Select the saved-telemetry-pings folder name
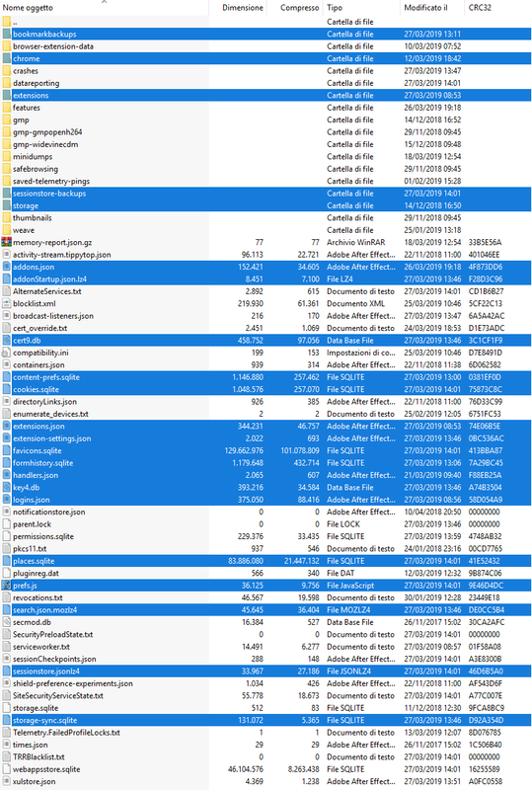 pyautogui.click(x=51, y=181)
